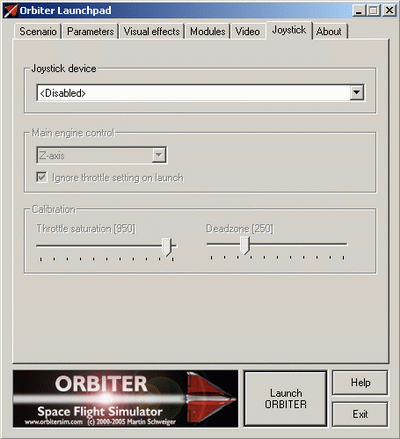The height and width of the screenshot is (439, 400).
Task: Go to the Visual effects tab
Action: coord(152,31)
